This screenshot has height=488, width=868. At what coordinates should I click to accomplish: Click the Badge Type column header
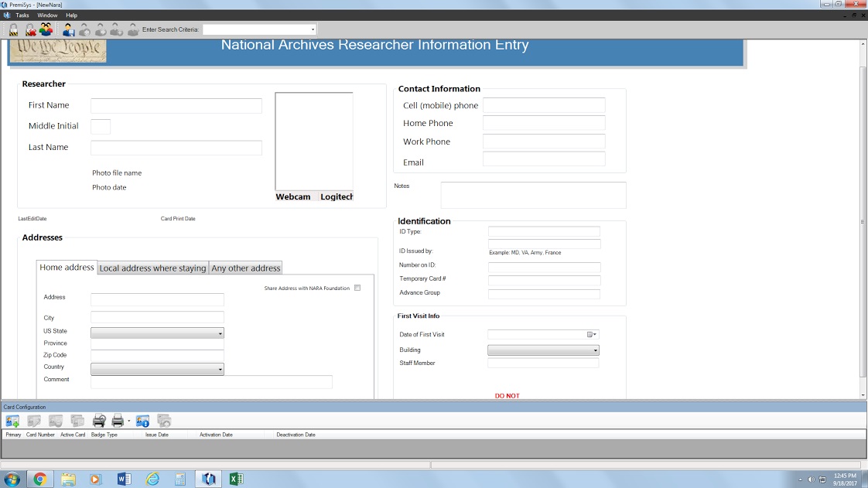tap(104, 435)
